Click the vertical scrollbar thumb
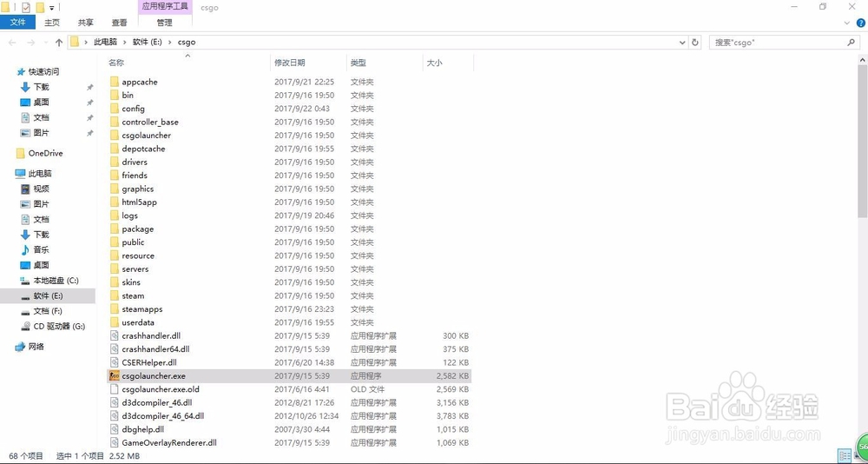 click(863, 142)
